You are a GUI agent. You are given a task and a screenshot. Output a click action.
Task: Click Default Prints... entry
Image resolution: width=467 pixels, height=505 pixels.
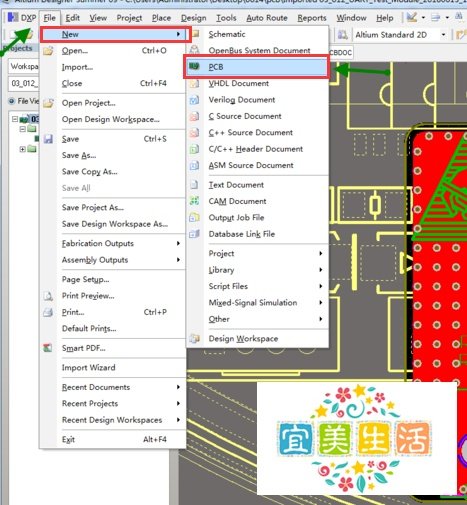(x=112, y=328)
